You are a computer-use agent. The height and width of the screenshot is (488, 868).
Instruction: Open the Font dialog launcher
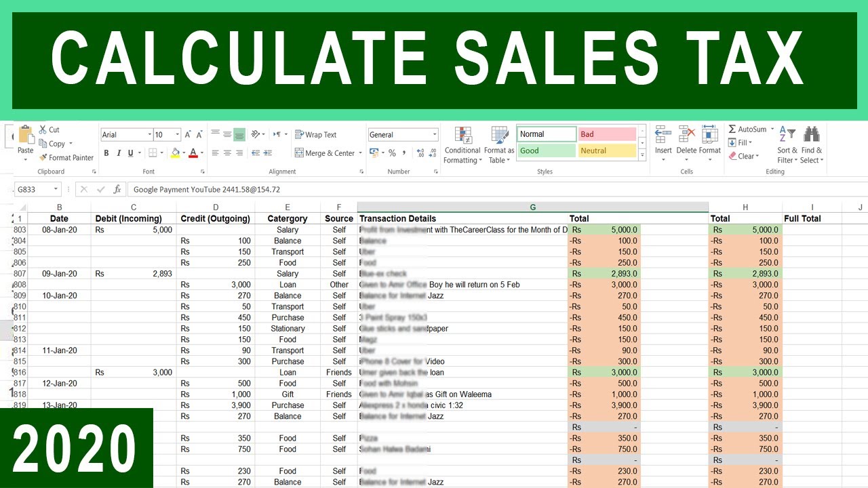pos(202,172)
